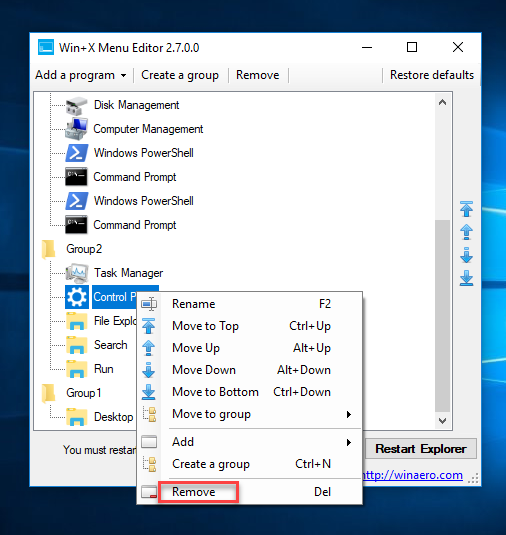Screen dimensions: 506x535
Task: Select Move Up in the context menu
Action: coord(249,348)
